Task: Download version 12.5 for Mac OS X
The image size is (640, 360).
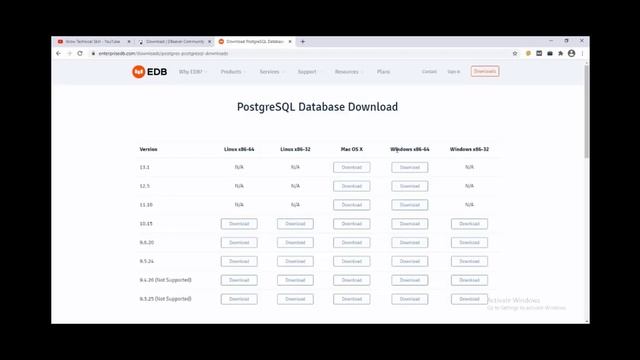Action: (x=351, y=186)
